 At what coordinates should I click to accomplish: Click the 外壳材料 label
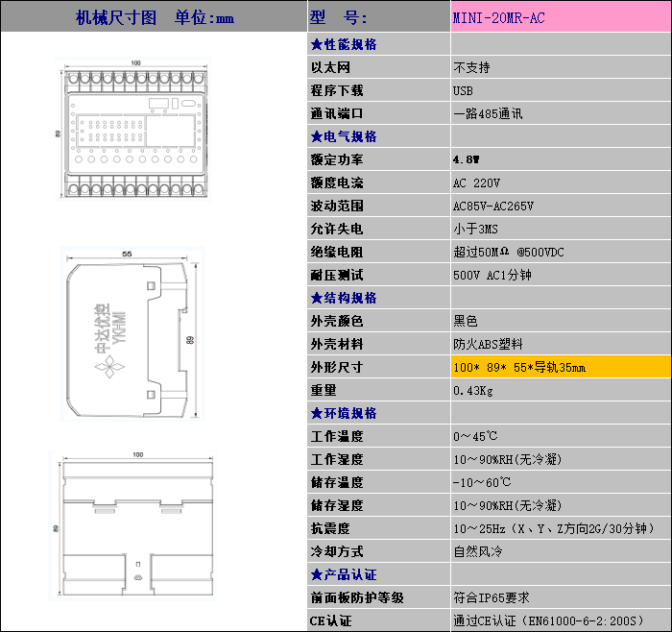point(337,344)
